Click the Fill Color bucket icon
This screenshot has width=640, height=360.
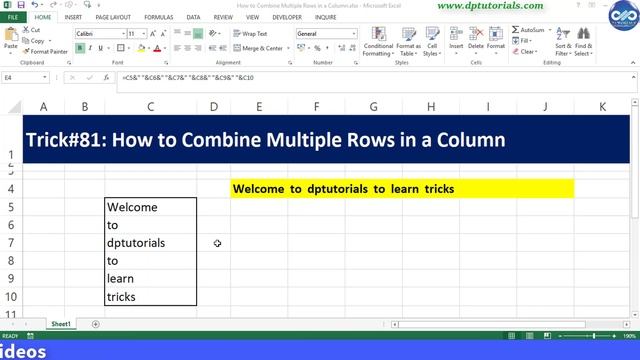(141, 48)
